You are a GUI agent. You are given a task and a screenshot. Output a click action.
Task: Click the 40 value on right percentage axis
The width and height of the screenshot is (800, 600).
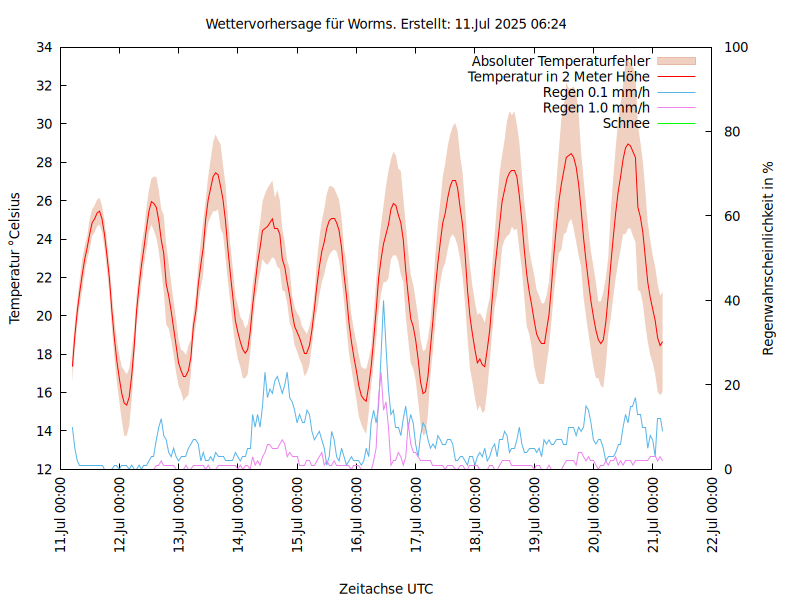click(731, 301)
